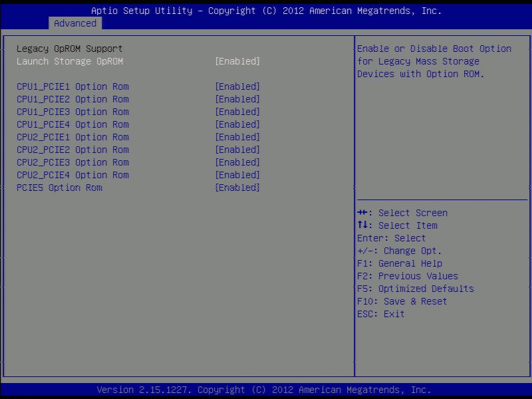The image size is (532, 399).
Task: Click the +/-: Change Opt. hint
Action: point(400,251)
